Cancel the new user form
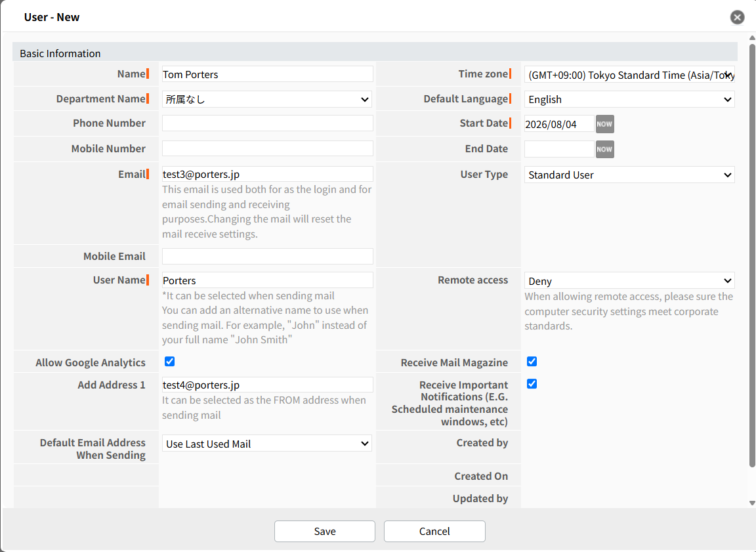Viewport: 756px width, 552px height. [x=434, y=531]
